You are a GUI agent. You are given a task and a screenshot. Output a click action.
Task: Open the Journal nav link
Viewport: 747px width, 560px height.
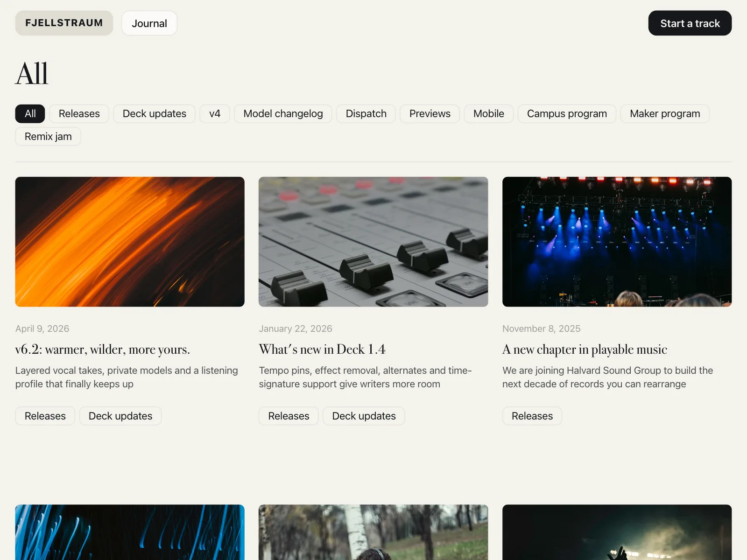click(149, 23)
